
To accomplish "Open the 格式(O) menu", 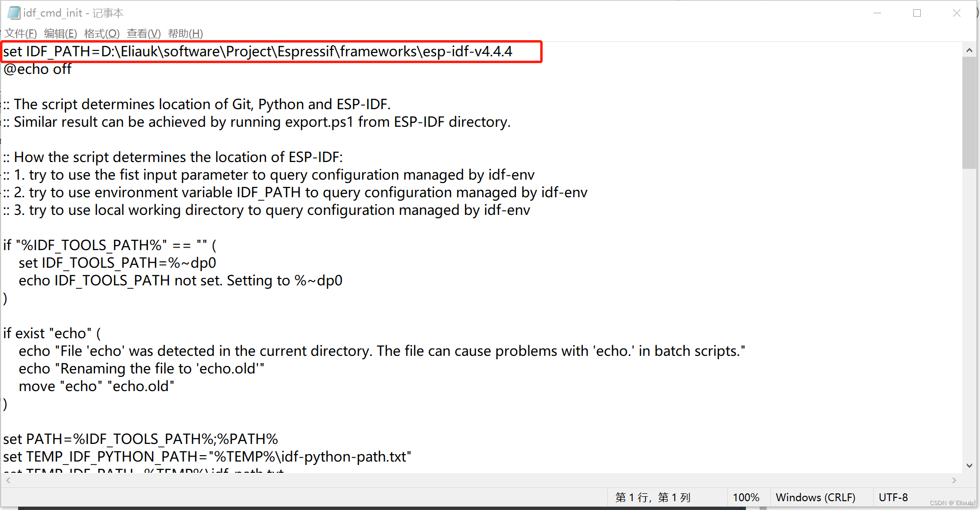I will (x=102, y=33).
